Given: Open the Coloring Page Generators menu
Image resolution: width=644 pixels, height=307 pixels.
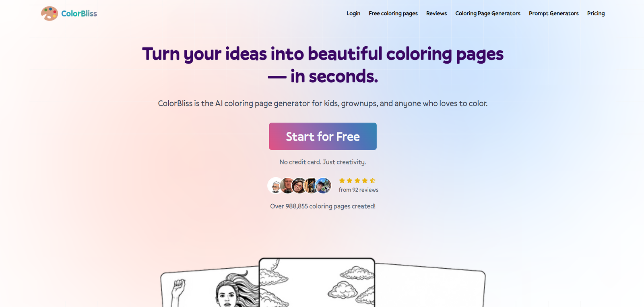Looking at the screenshot, I should click(488, 13).
